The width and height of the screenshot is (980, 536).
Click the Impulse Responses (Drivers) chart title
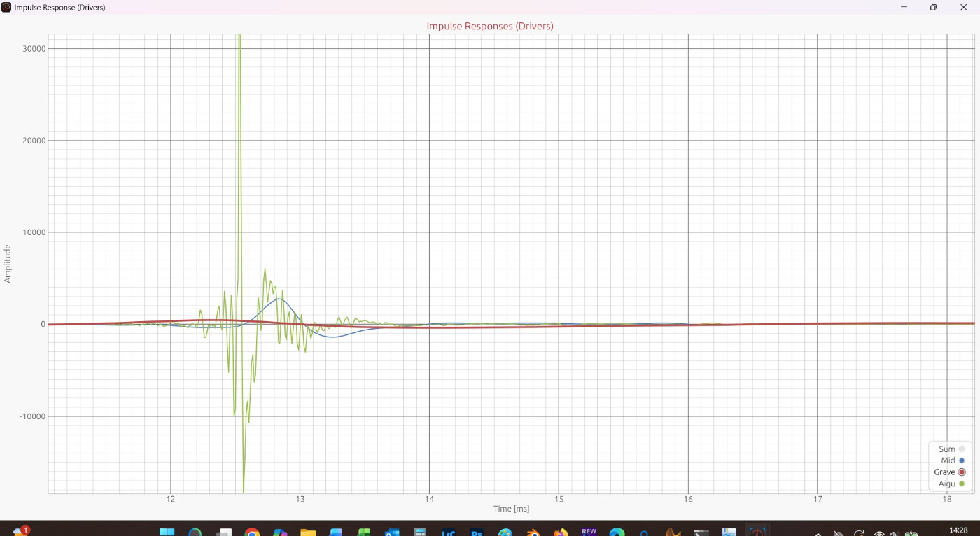tap(490, 26)
